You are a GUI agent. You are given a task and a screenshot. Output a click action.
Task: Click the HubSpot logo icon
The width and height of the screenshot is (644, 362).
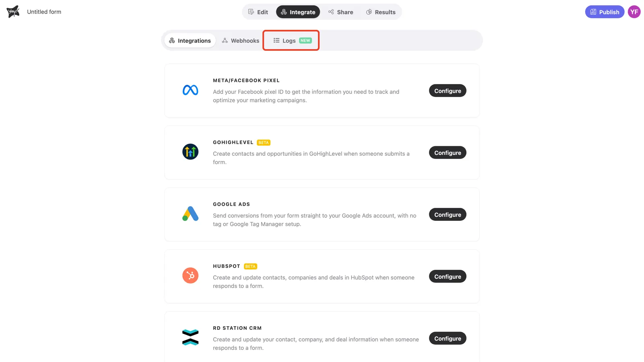tap(190, 276)
